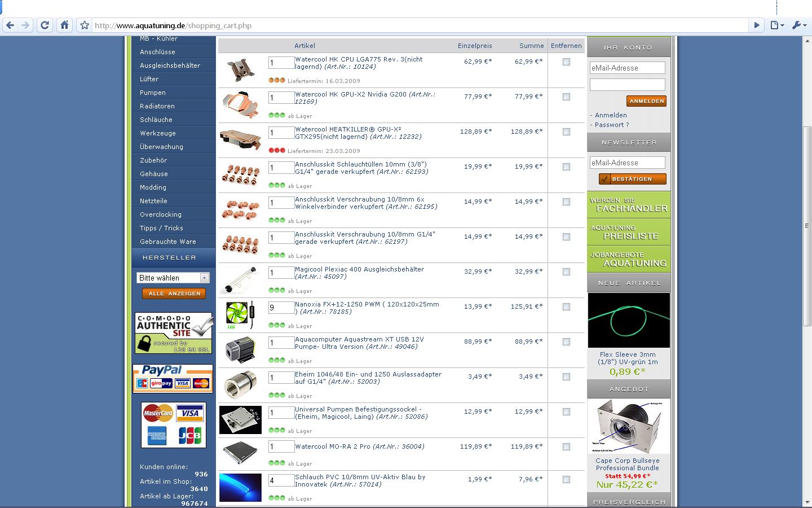
Task: Open the Anmelden account link
Action: (x=611, y=115)
